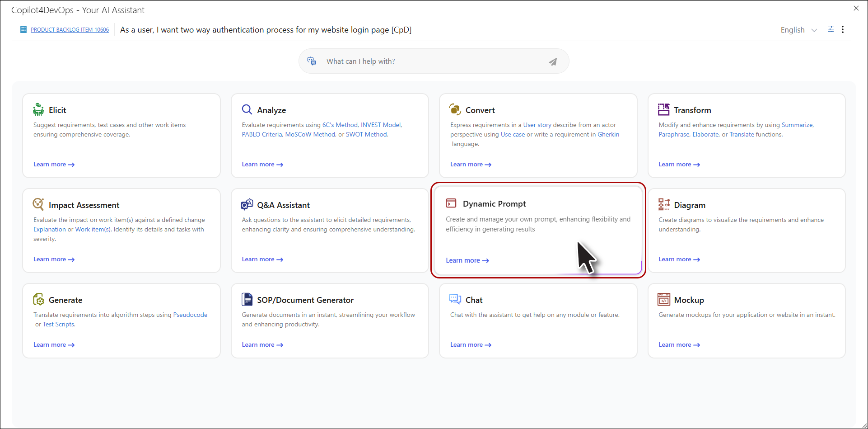868x429 pixels.
Task: Open Product Backlog Item 10606 link
Action: click(70, 30)
